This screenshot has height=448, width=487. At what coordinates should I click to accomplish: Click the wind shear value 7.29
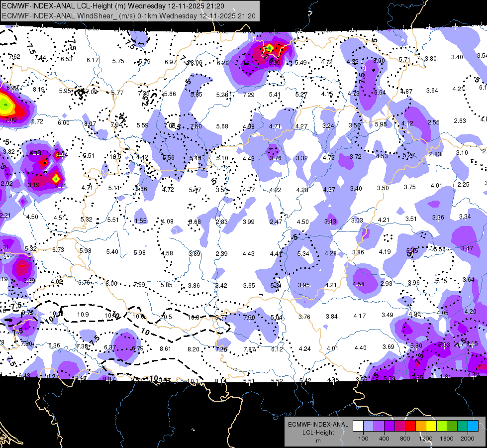[248, 95]
